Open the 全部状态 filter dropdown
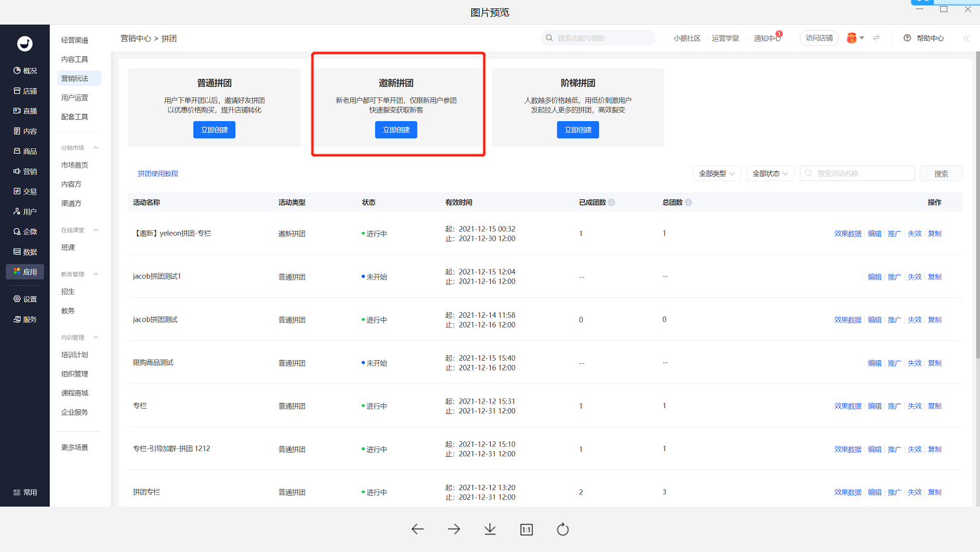Screen dimensions: 980x552 coord(770,174)
